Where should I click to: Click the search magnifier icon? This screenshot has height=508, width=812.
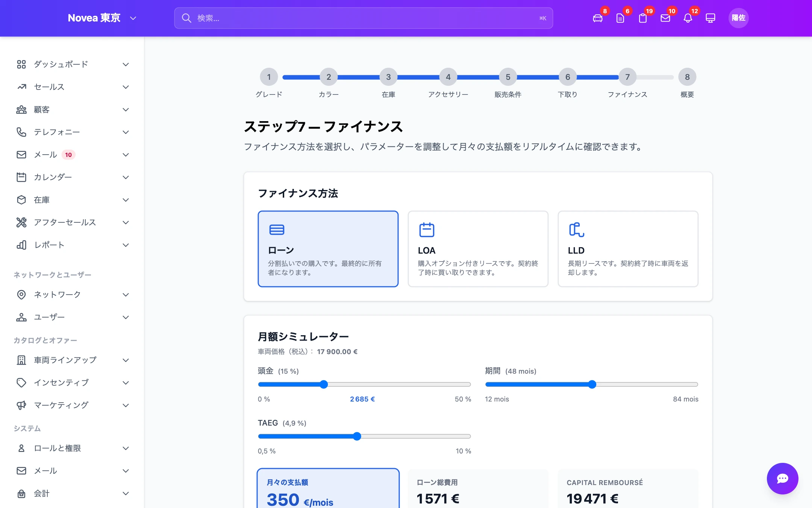tap(186, 18)
